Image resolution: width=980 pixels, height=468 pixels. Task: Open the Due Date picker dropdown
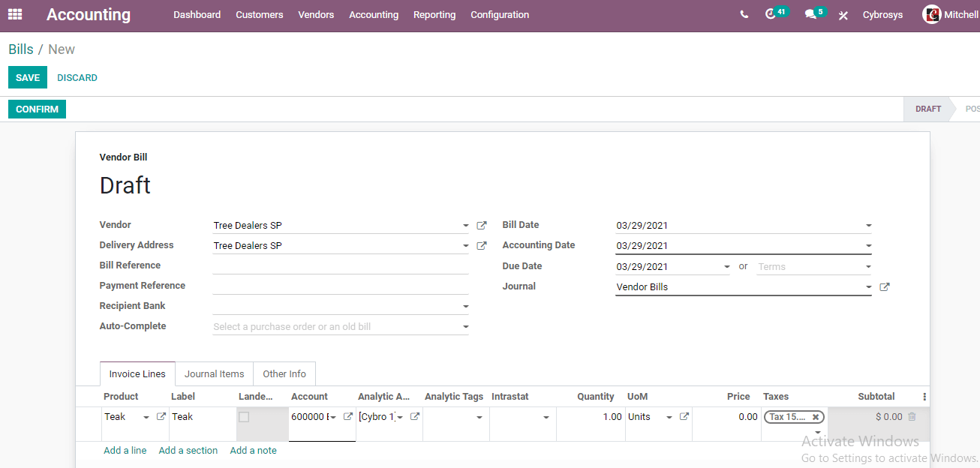point(726,267)
